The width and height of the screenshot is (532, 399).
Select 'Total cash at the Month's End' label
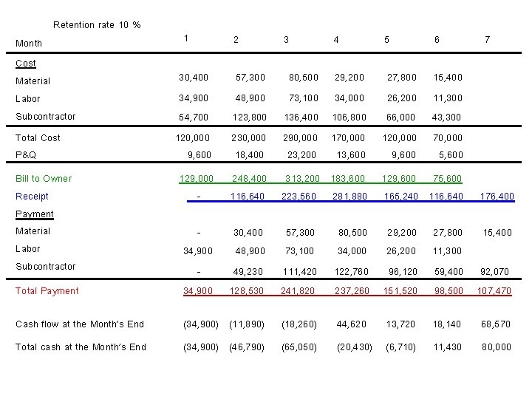coord(81,347)
